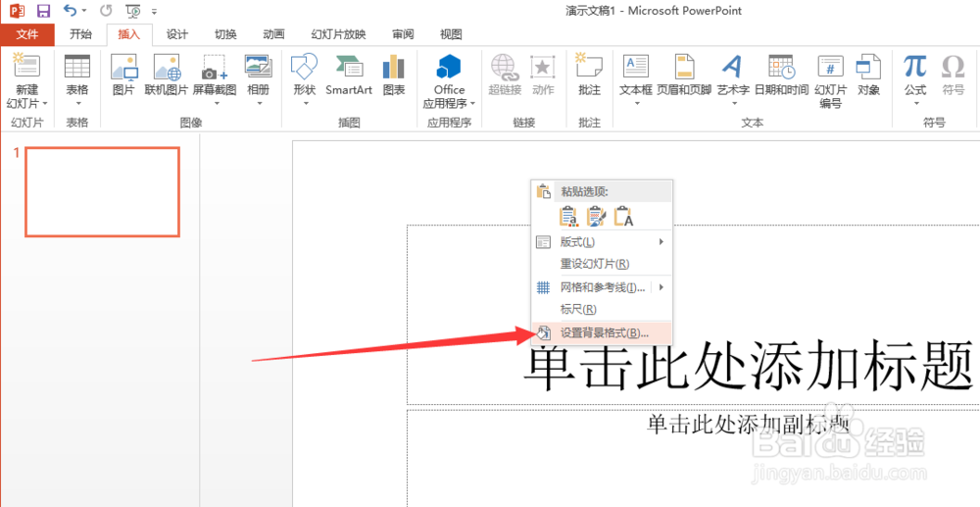Click the Undo arrow icon
Viewport: 980px width, 507px height.
(x=70, y=11)
